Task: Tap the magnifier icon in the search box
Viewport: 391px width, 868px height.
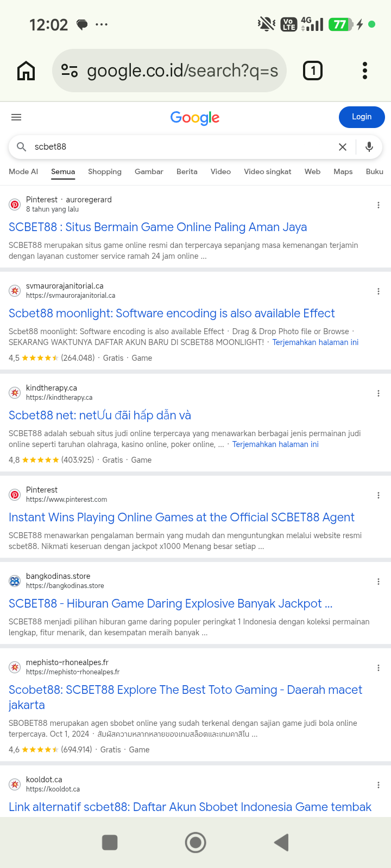Action: tap(22, 146)
